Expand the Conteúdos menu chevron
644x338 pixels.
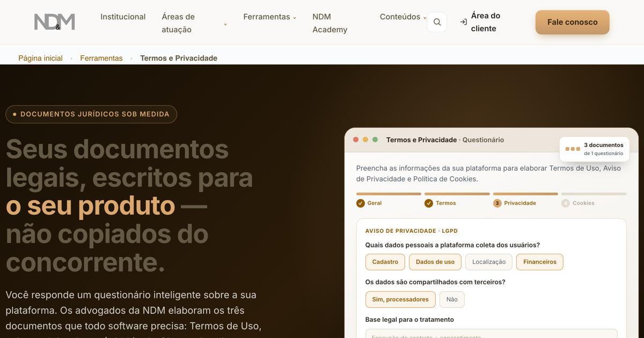click(x=425, y=18)
